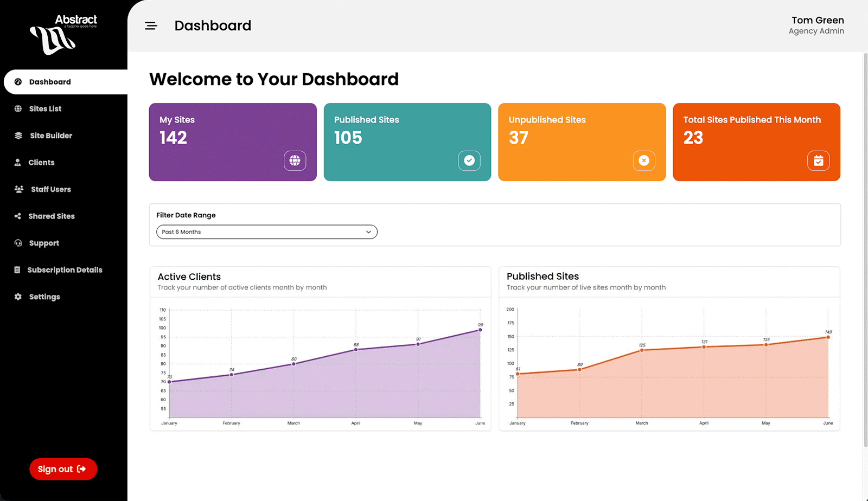
Task: Click the hamburger menu icon beside Dashboard title
Action: [x=151, y=26]
